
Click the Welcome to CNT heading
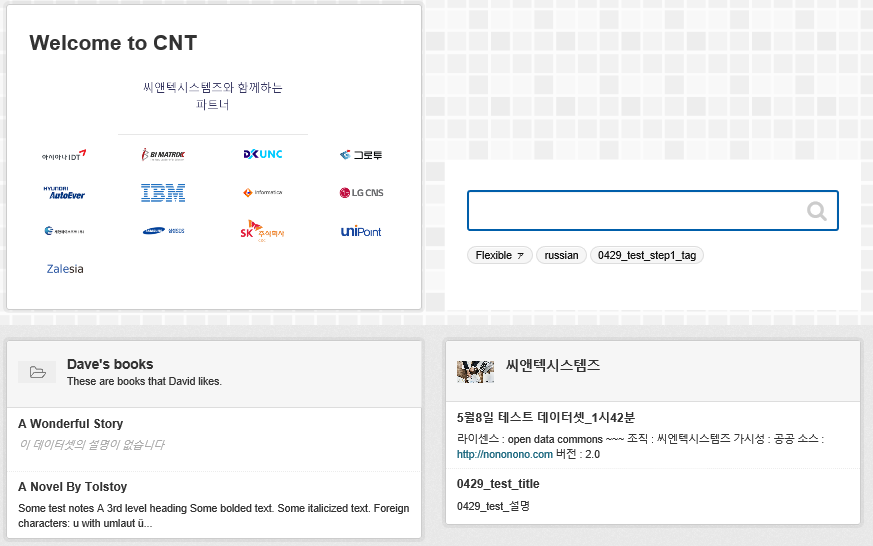[113, 43]
